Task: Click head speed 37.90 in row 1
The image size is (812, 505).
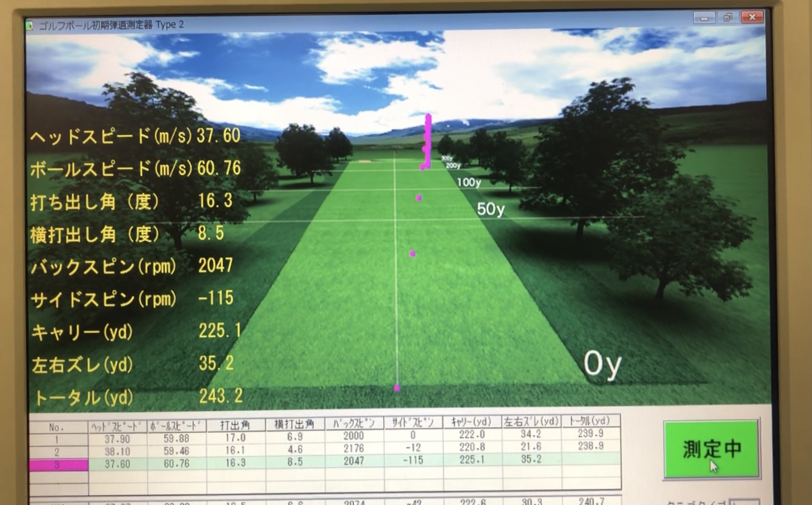Action: point(118,438)
